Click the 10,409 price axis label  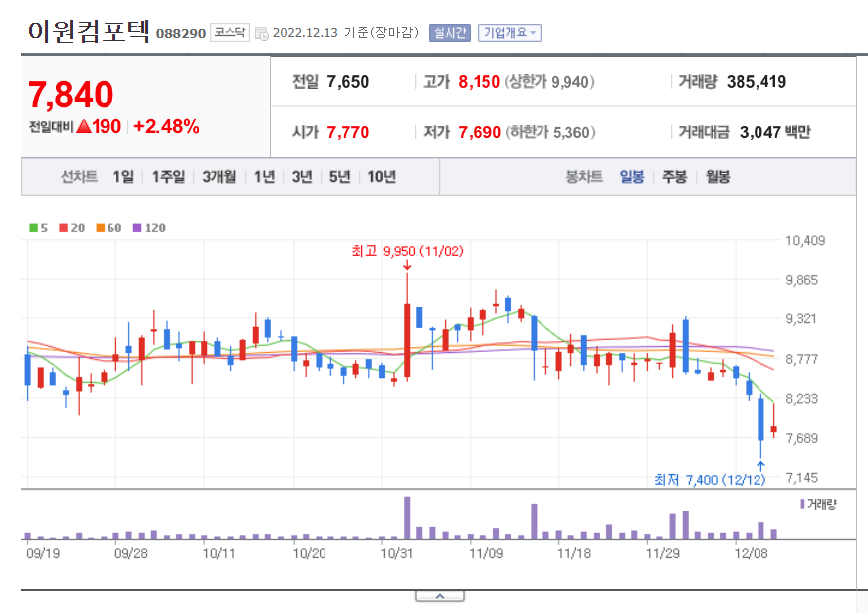tap(805, 241)
